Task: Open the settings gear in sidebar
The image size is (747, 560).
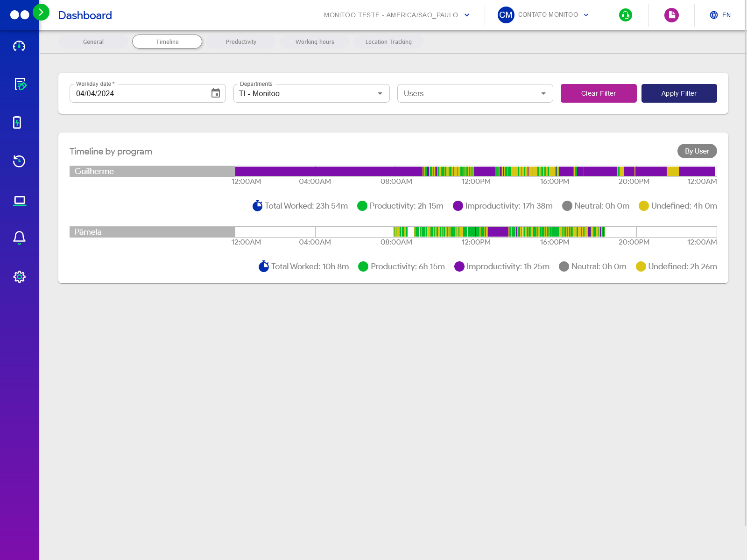Action: (19, 277)
